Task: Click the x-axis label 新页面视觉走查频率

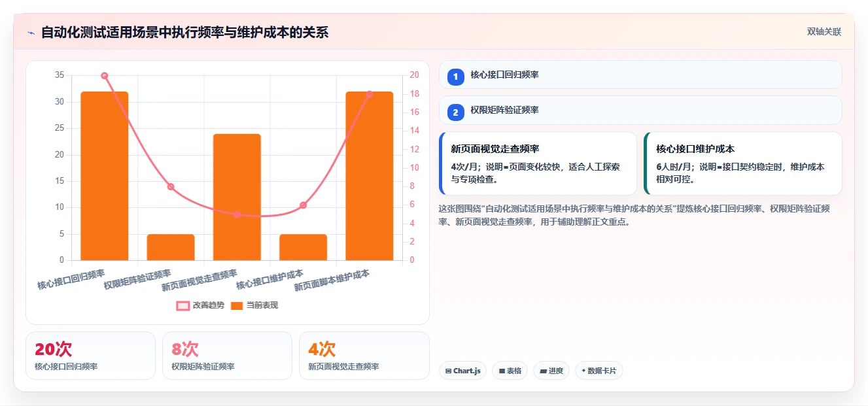Action: click(x=200, y=280)
